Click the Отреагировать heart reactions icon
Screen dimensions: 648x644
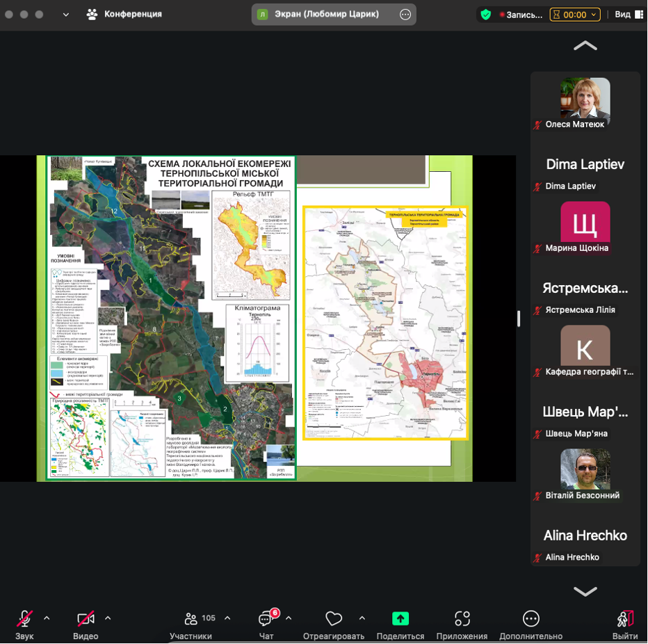(x=334, y=619)
